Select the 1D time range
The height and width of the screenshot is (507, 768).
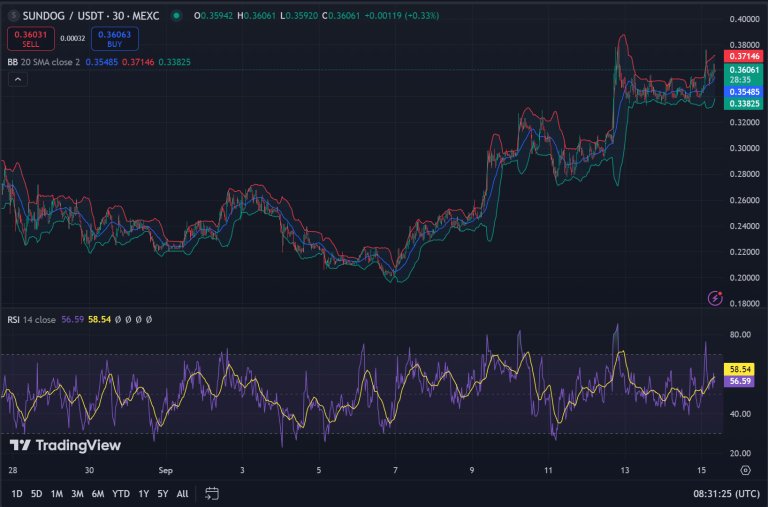pyautogui.click(x=17, y=493)
